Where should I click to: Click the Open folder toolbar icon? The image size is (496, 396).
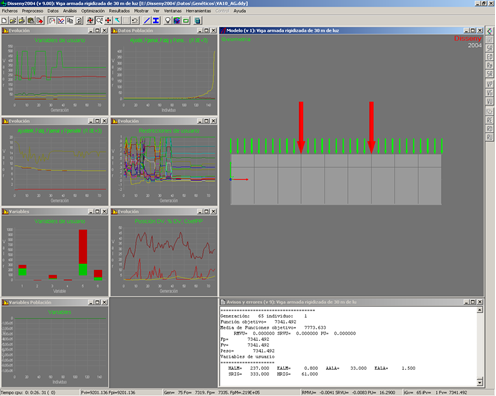[13, 21]
